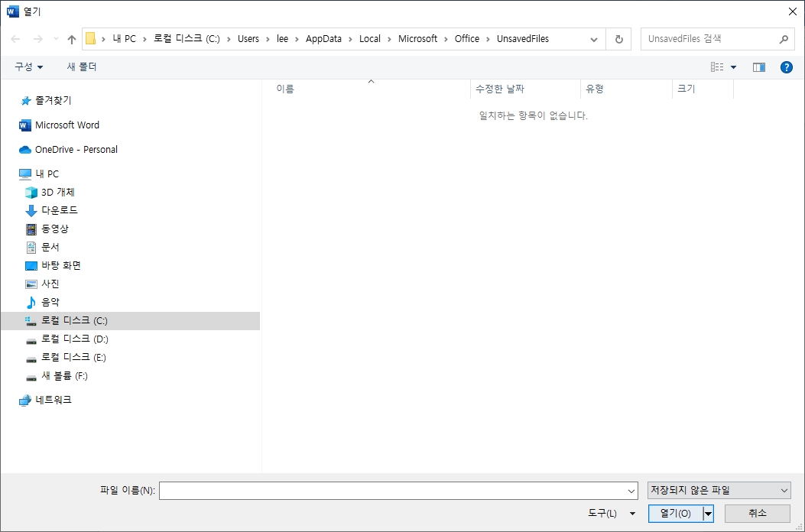Viewport: 805px width, 532px height.
Task: Sort by 유형 column
Action: tap(626, 89)
